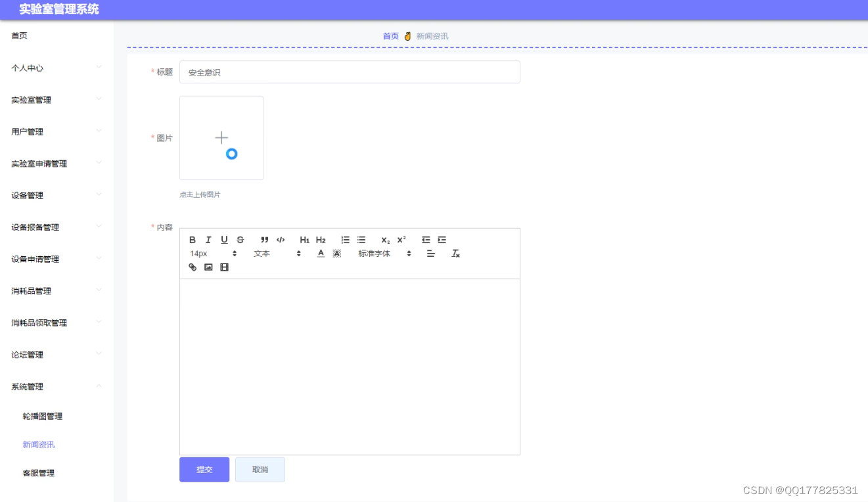868x502 pixels.
Task: Start an ordered numbered list
Action: tap(345, 240)
